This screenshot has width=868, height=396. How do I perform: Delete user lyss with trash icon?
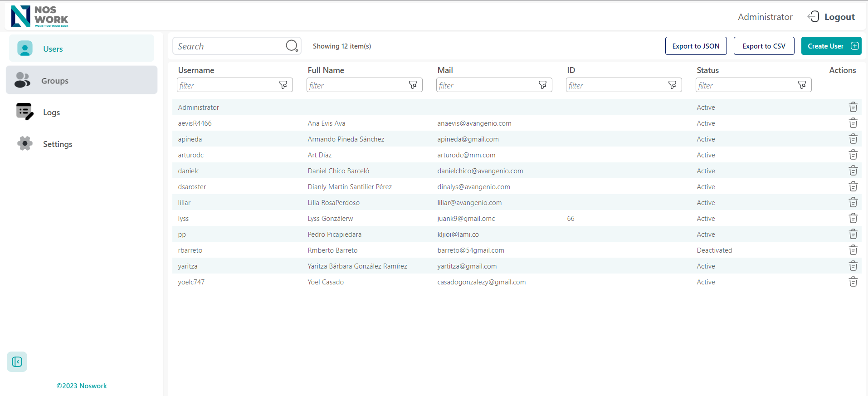point(853,218)
